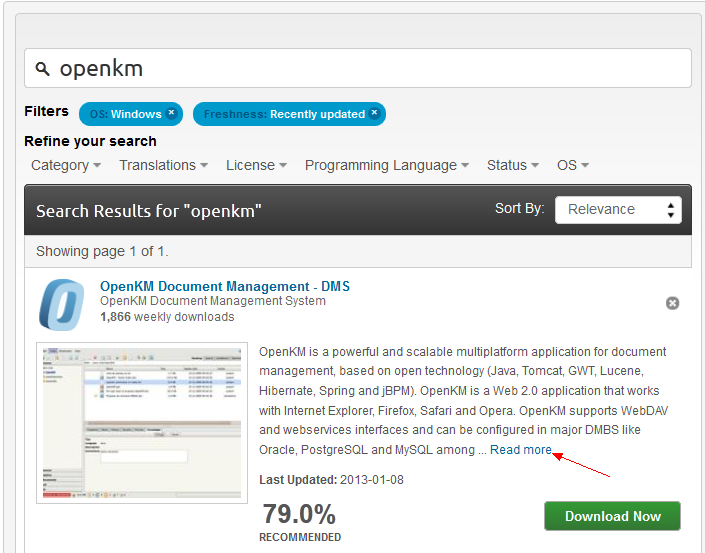The height and width of the screenshot is (553, 705).
Task: Expand the Translations filter dropdown
Action: (x=163, y=165)
